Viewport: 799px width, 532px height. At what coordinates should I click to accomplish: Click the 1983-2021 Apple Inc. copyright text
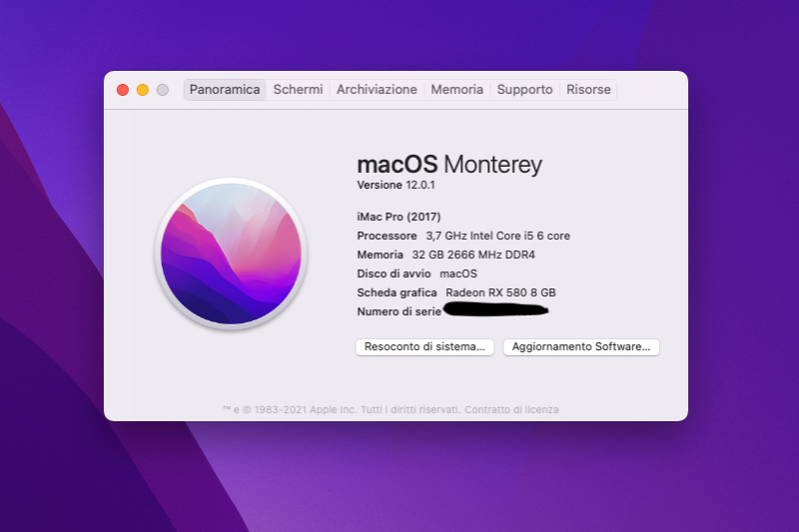pos(342,409)
